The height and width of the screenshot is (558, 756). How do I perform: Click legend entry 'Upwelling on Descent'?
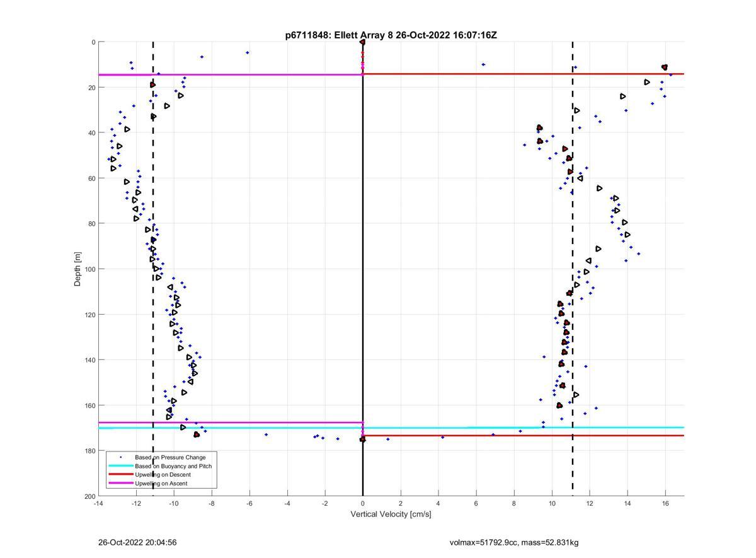coord(163,475)
